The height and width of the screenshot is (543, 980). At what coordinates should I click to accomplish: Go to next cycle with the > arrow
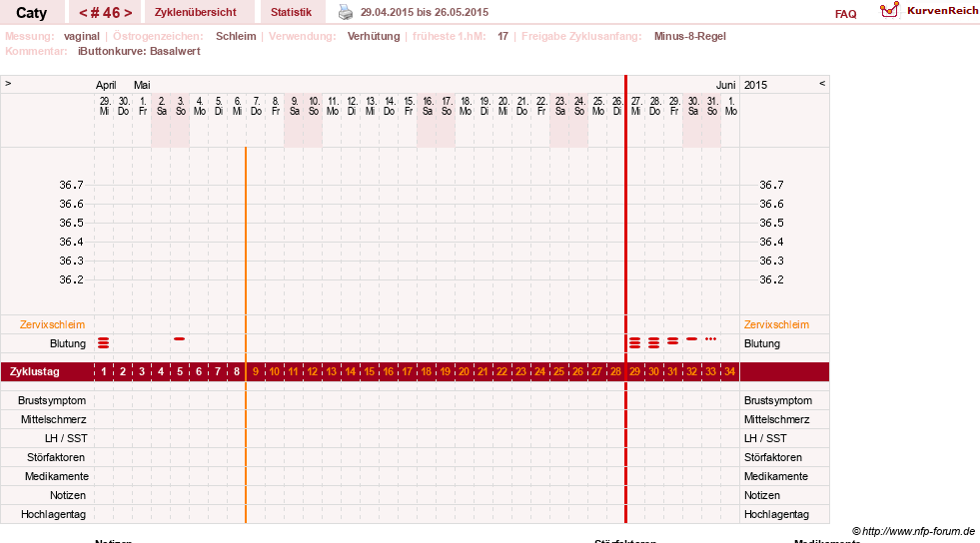click(128, 13)
